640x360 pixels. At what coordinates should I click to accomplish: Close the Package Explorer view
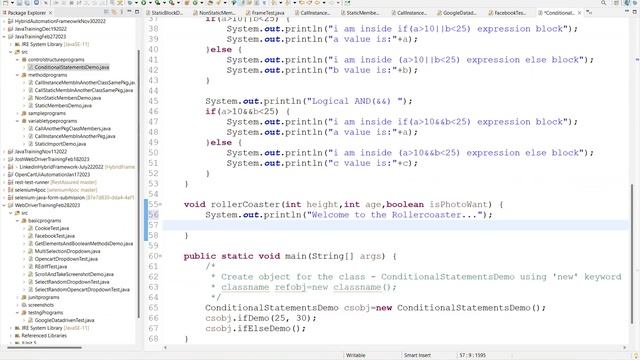50,13
